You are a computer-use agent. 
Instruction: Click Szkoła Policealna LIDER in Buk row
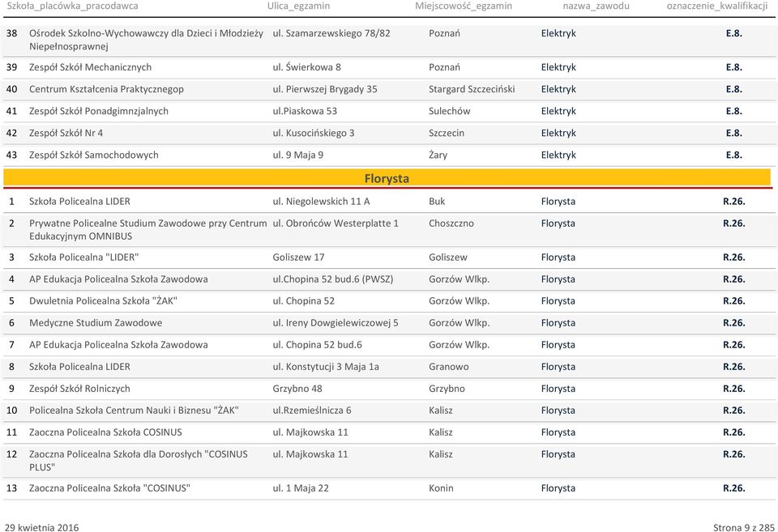pyautogui.click(x=80, y=202)
